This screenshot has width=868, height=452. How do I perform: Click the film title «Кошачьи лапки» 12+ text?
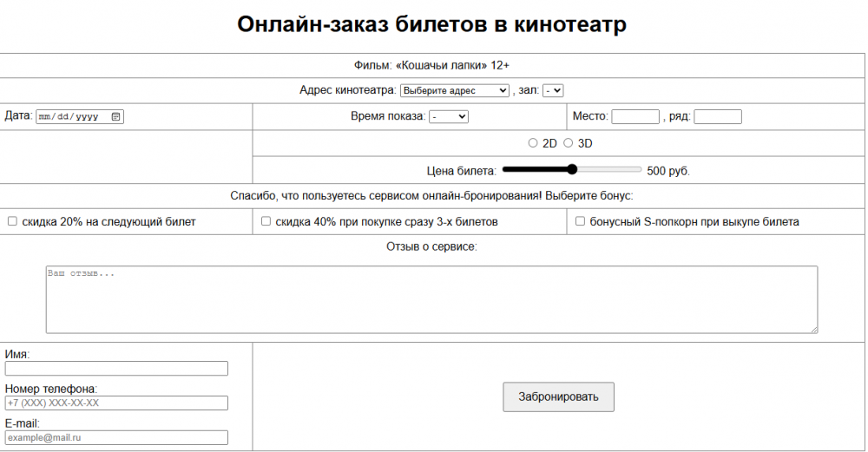click(431, 65)
